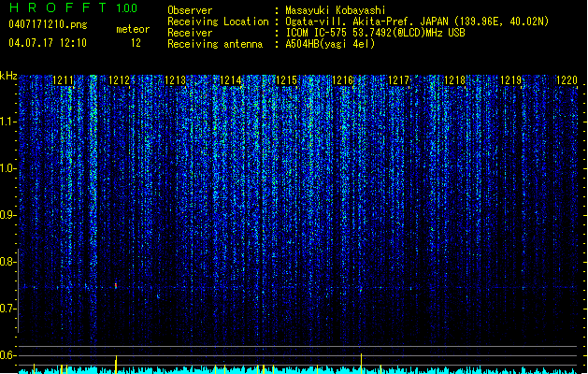Click the "Receiving antenna" label
588x374 pixels.
coord(215,44)
